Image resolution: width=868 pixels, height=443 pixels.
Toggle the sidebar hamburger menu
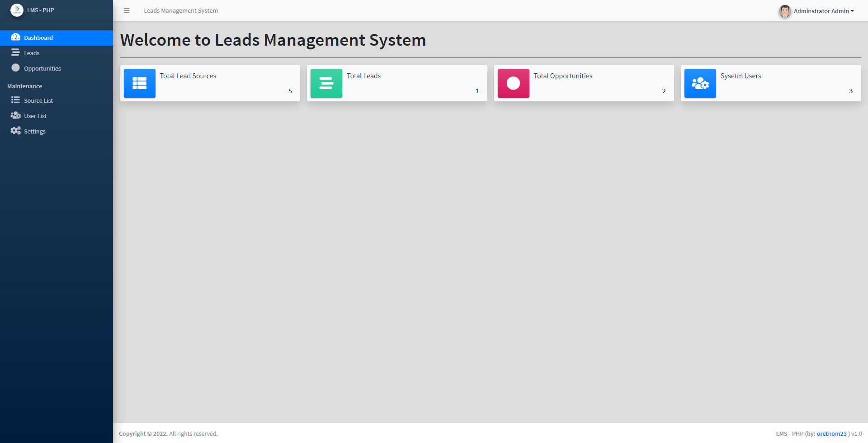[x=127, y=10]
